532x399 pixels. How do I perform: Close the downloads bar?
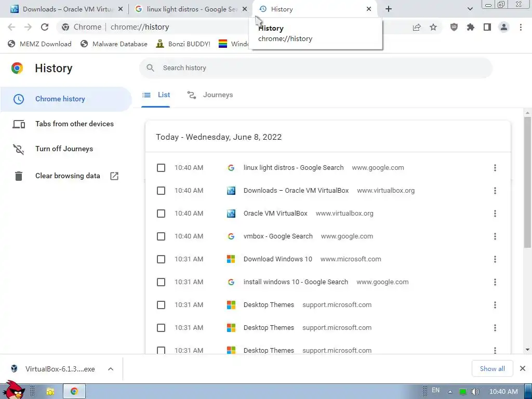coord(523,368)
